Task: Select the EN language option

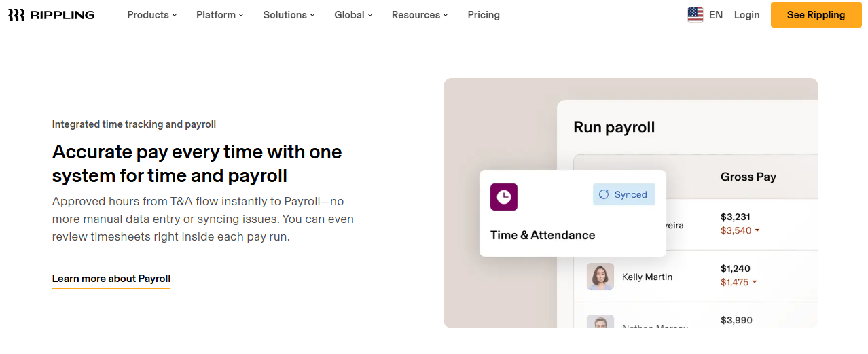Action: point(716,15)
